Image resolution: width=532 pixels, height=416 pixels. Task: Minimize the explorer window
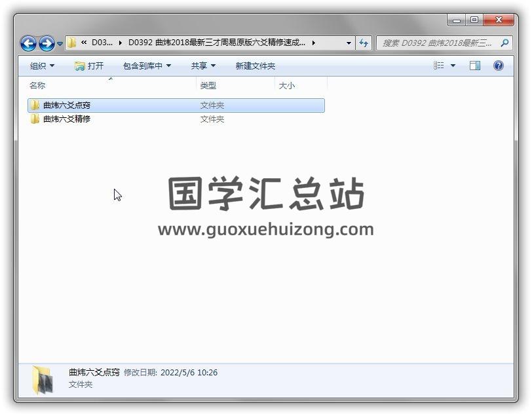pyautogui.click(x=457, y=20)
